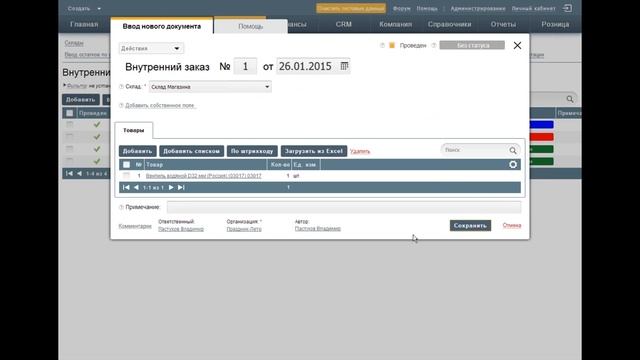Click the author name link

[318, 229]
